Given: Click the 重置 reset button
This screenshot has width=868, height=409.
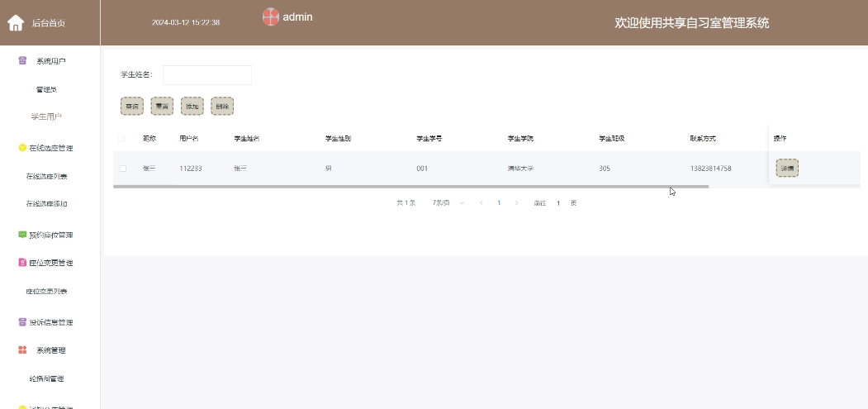Looking at the screenshot, I should point(162,107).
